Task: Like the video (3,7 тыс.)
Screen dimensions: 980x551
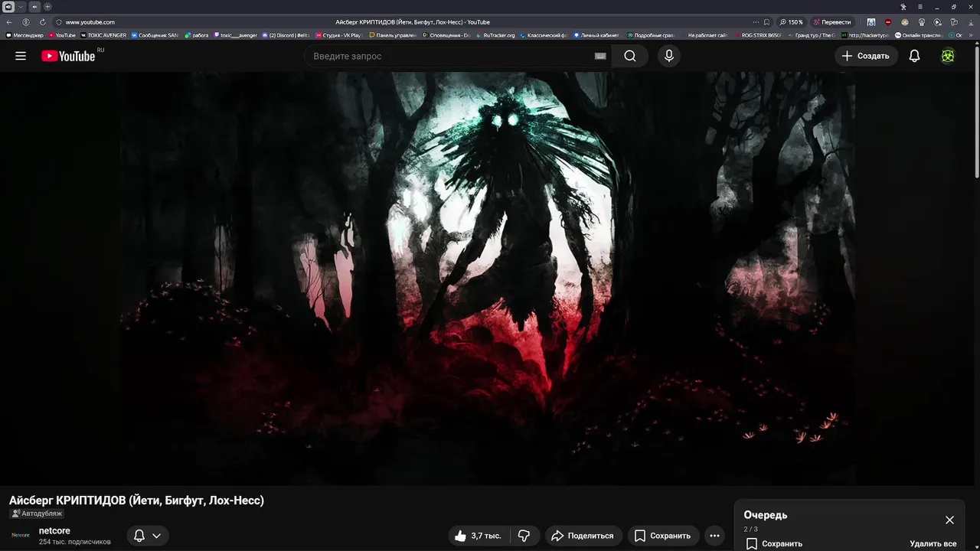Action: pyautogui.click(x=477, y=536)
